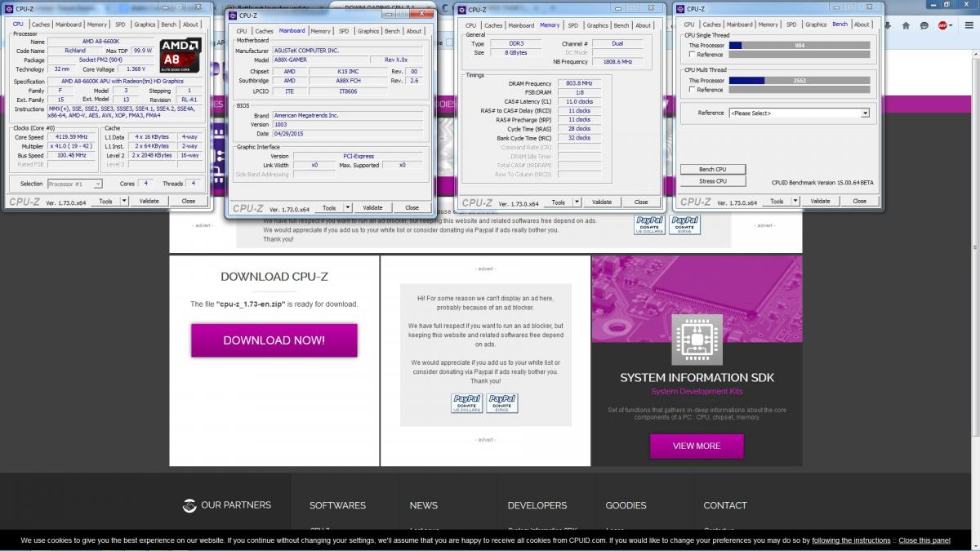980x551 pixels.
Task: Go to the browser home page icon
Action: coord(906,25)
